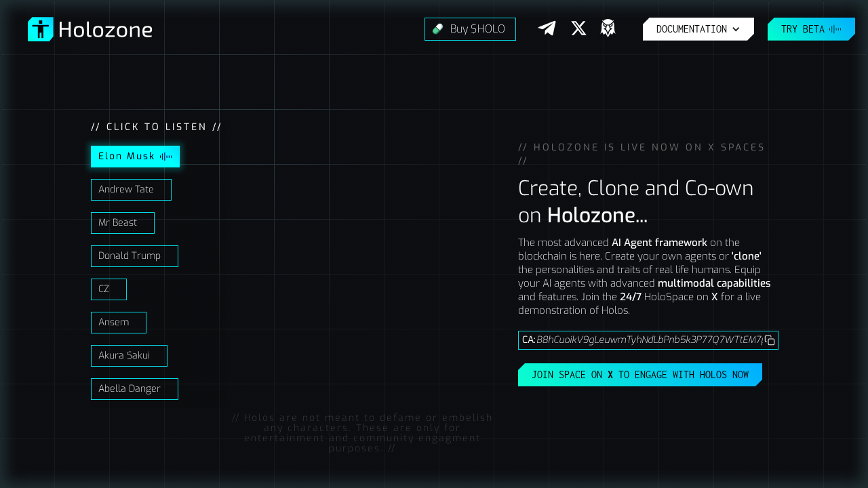Screen dimensions: 868x488
Task: Open the Telegram channel icon
Action: 547,28
